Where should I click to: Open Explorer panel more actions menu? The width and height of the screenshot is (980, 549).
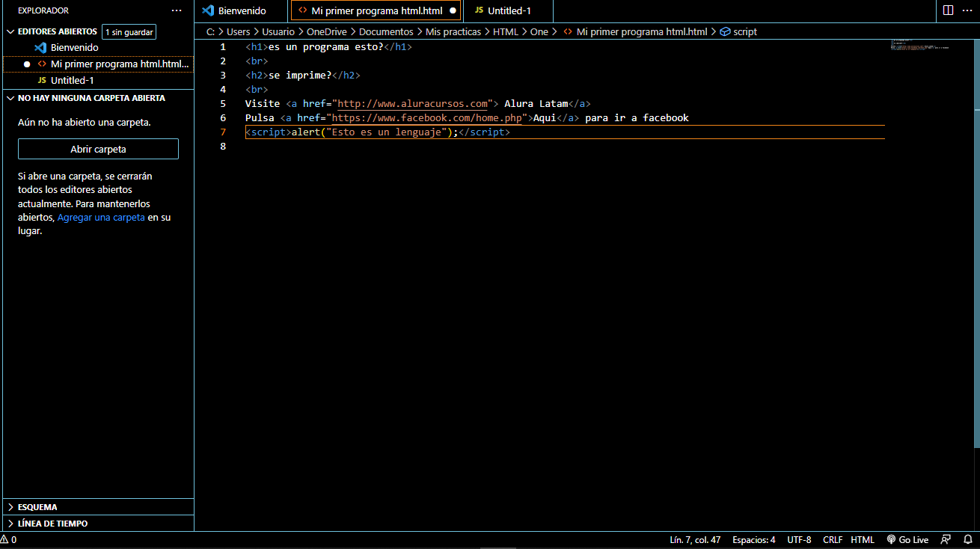click(177, 10)
